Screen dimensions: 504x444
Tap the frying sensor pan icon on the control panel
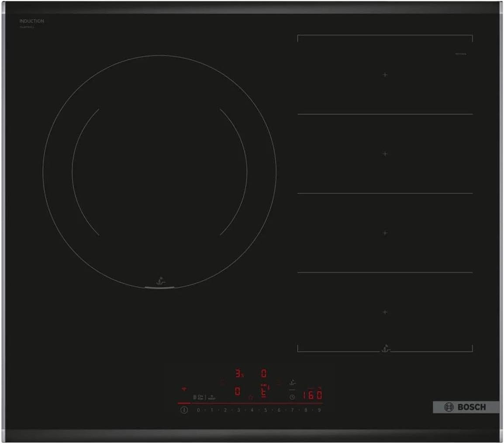pyautogui.click(x=292, y=382)
